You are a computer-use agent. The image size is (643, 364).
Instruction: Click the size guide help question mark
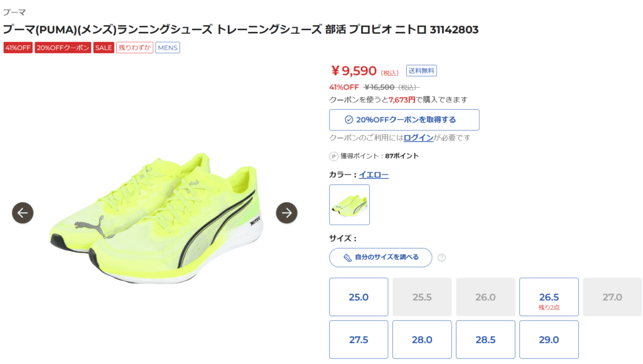click(x=442, y=257)
